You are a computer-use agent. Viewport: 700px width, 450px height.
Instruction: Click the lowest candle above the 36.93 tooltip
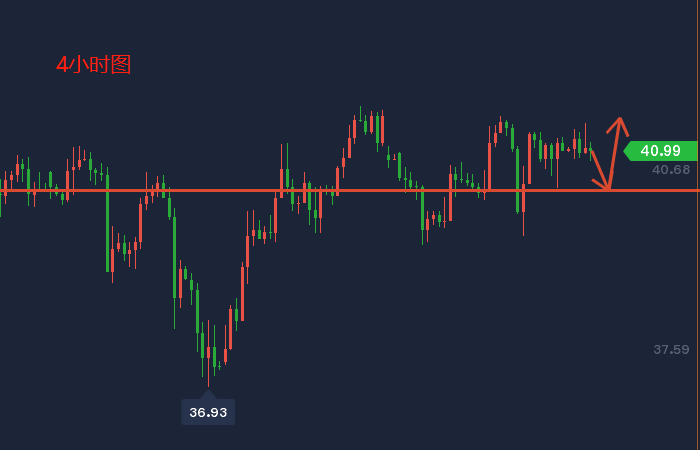[208, 362]
